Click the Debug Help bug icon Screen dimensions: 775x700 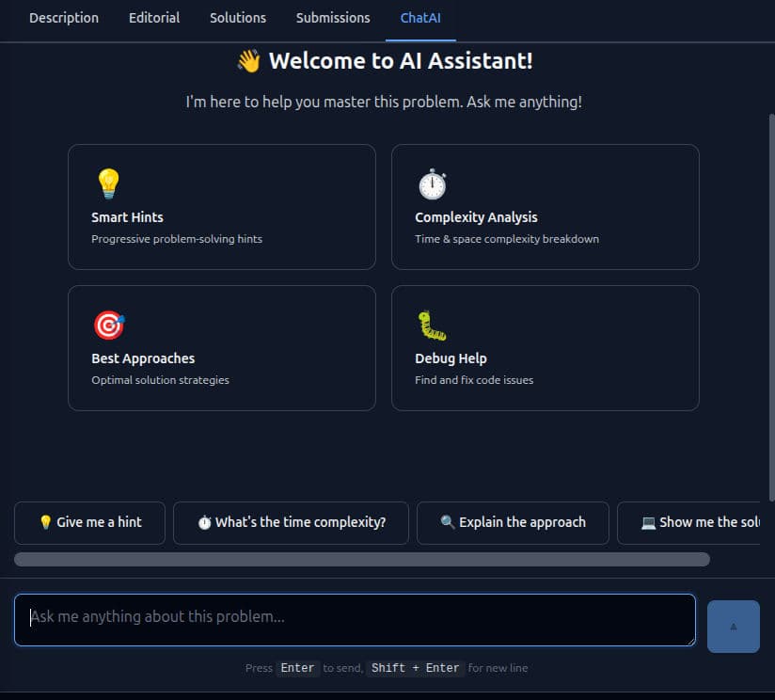(x=431, y=323)
